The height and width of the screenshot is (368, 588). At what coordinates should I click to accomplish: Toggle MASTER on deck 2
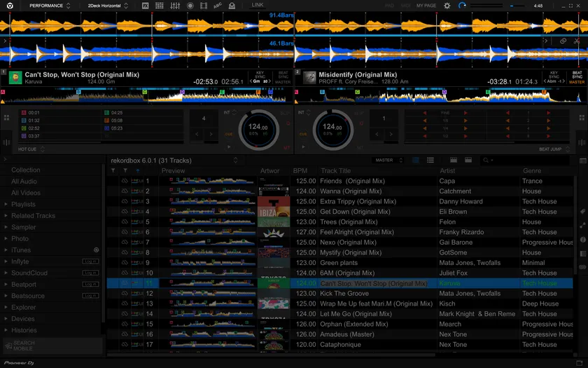point(577,82)
